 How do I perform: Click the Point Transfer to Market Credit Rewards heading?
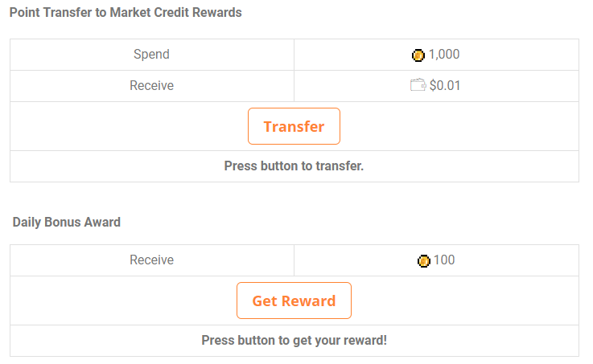(x=126, y=13)
